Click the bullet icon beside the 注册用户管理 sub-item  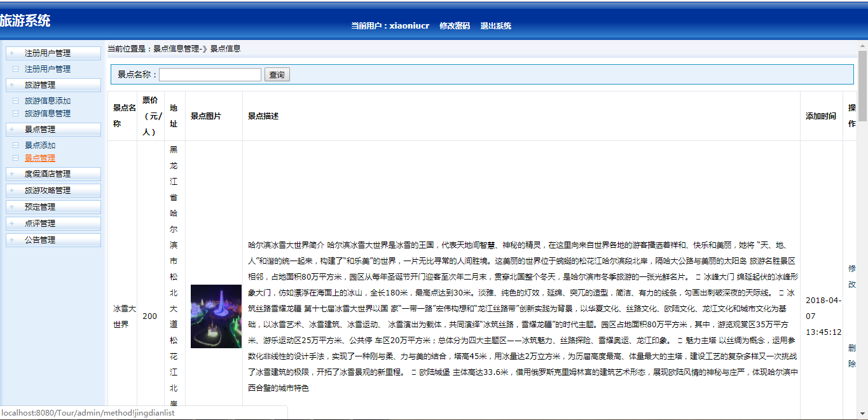[15, 69]
